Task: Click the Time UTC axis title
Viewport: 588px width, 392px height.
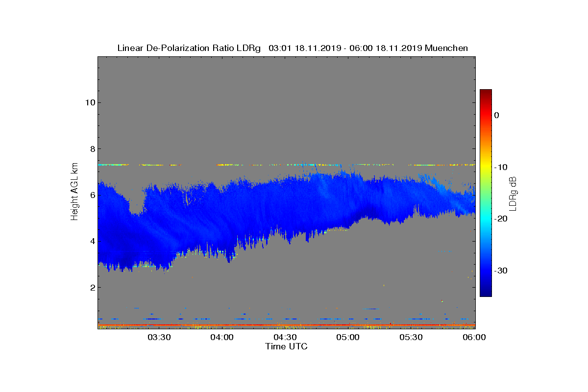Action: pos(287,346)
